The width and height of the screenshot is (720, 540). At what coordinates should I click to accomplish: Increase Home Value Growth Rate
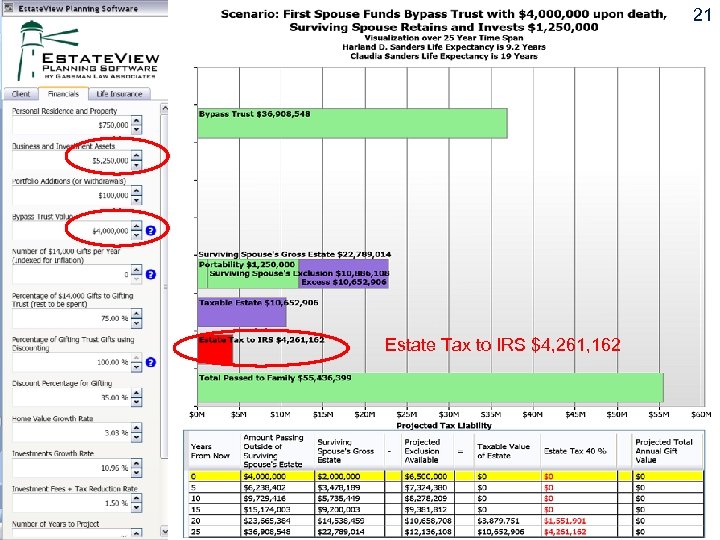pos(136,428)
